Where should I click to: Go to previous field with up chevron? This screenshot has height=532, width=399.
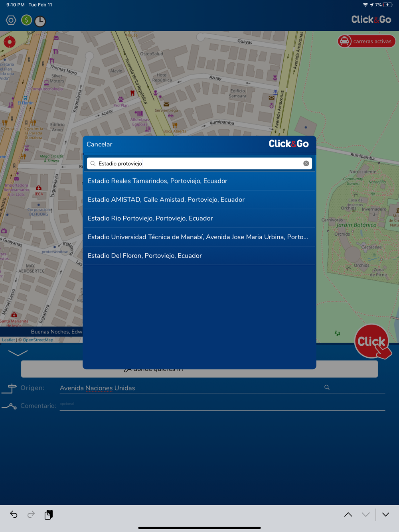(x=348, y=514)
